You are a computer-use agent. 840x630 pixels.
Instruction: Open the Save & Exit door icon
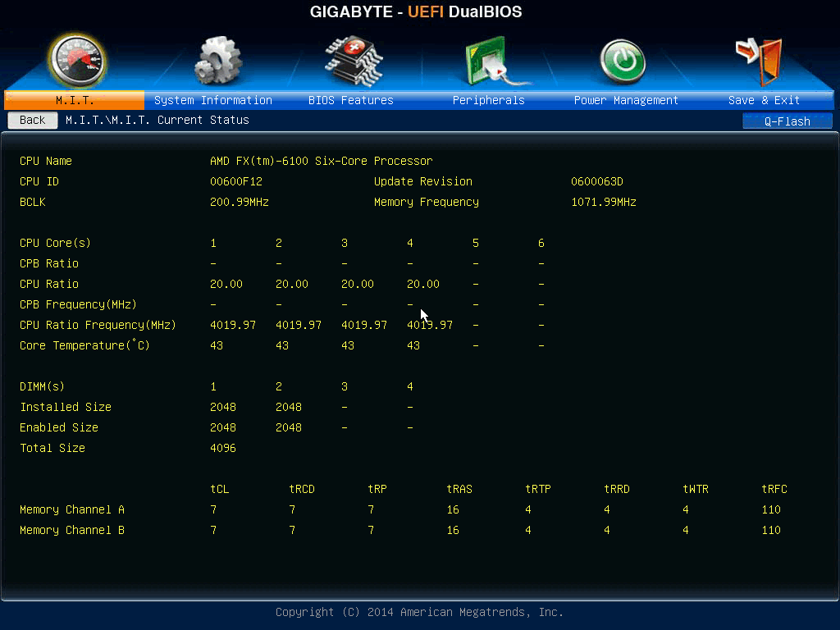tap(760, 61)
